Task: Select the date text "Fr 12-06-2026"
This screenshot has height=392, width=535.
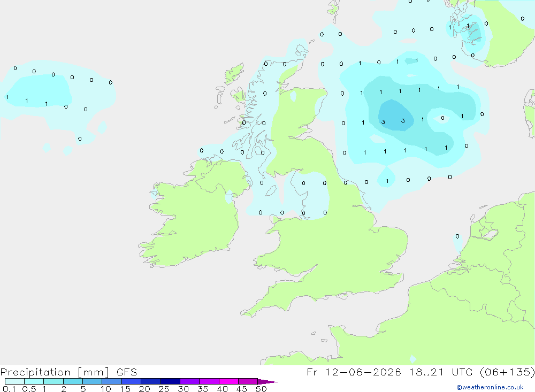Action: (x=354, y=372)
